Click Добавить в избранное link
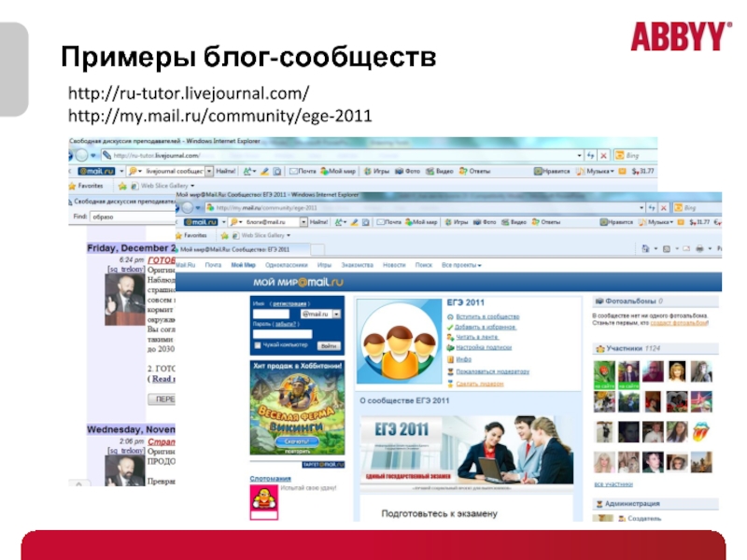The image size is (747, 560). click(486, 328)
